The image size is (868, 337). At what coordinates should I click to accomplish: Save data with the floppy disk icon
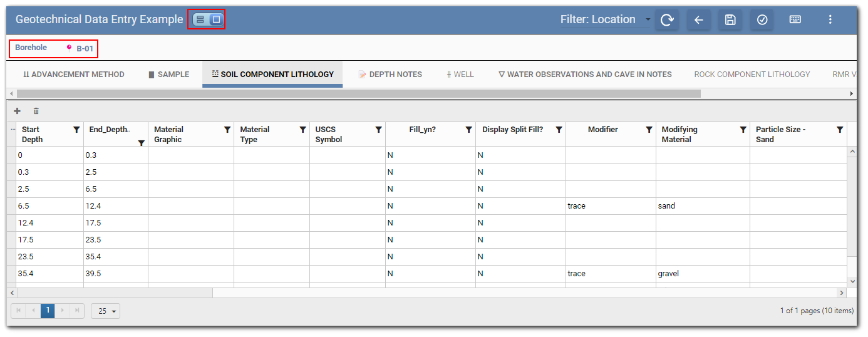coord(730,20)
